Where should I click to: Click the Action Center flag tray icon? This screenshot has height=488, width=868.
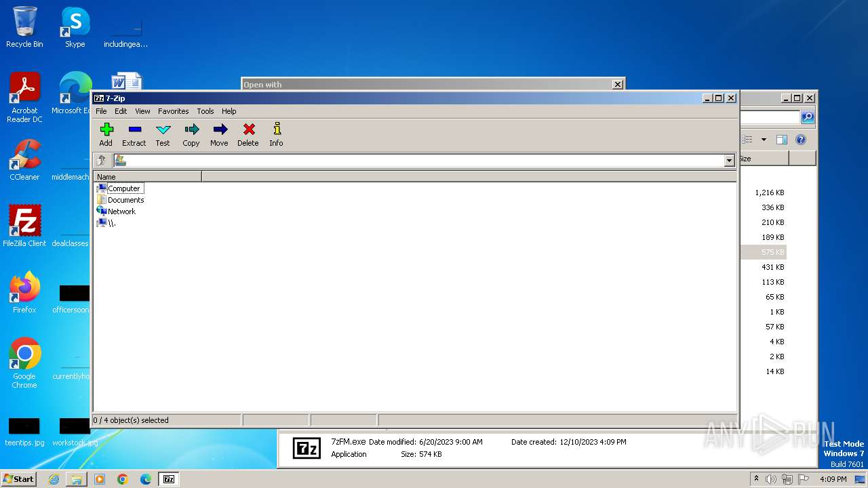point(805,479)
